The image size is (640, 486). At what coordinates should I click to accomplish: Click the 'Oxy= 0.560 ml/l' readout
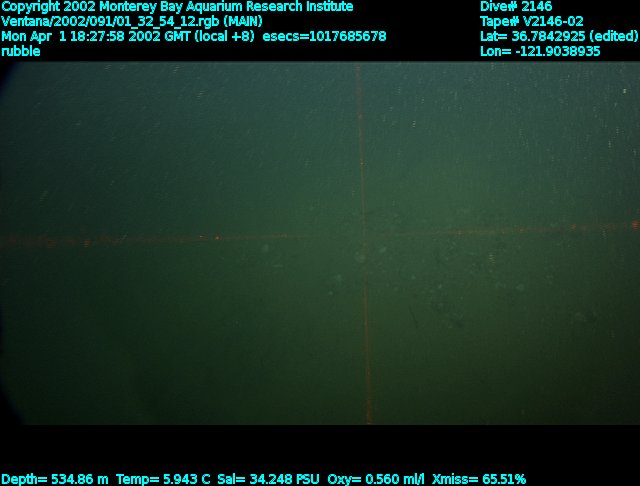click(376, 479)
